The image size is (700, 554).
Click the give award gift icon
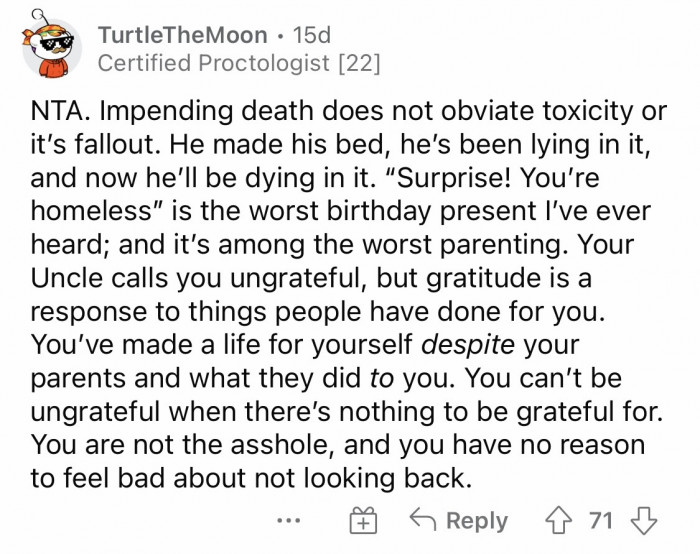[x=364, y=522]
